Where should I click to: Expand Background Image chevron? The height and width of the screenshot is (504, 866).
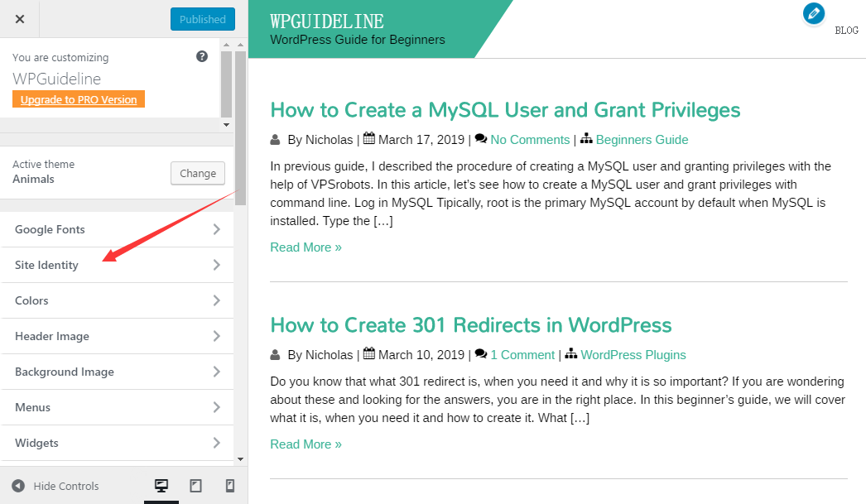pos(217,372)
